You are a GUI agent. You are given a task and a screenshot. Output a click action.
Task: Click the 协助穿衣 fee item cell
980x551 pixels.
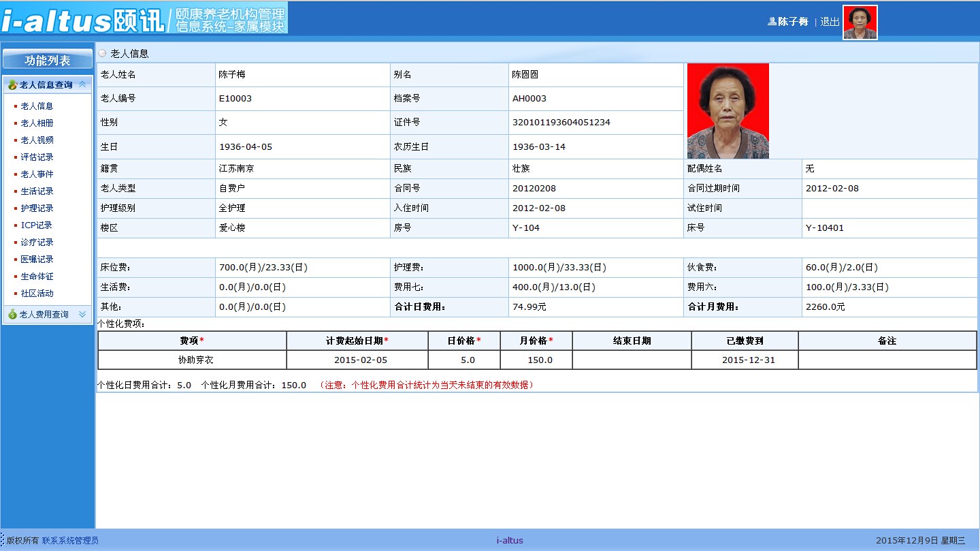192,360
